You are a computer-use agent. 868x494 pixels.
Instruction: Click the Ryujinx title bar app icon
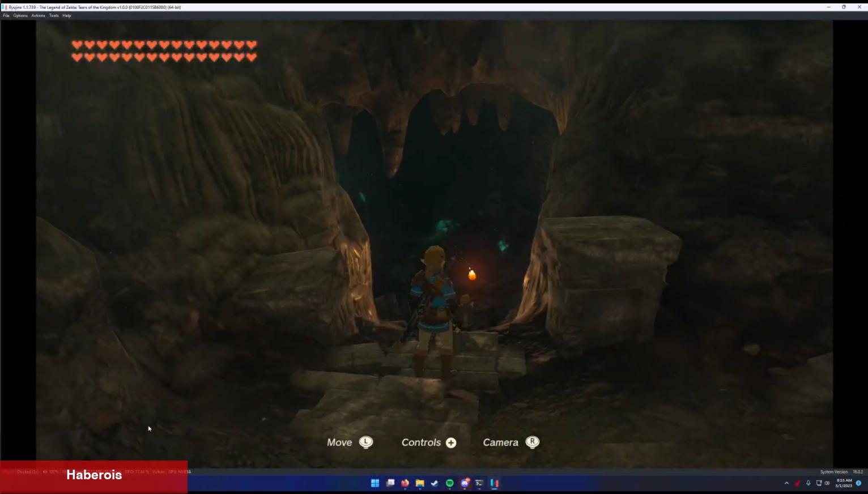click(5, 7)
